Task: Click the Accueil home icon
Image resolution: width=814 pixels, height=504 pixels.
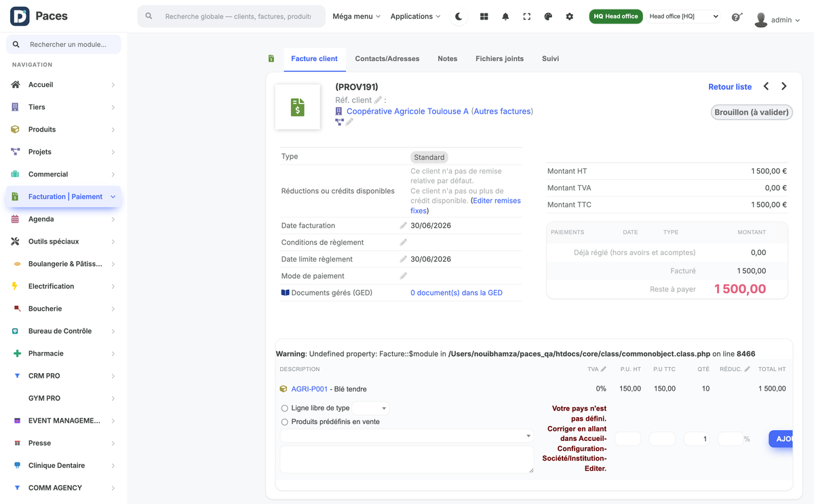Action: (x=16, y=85)
